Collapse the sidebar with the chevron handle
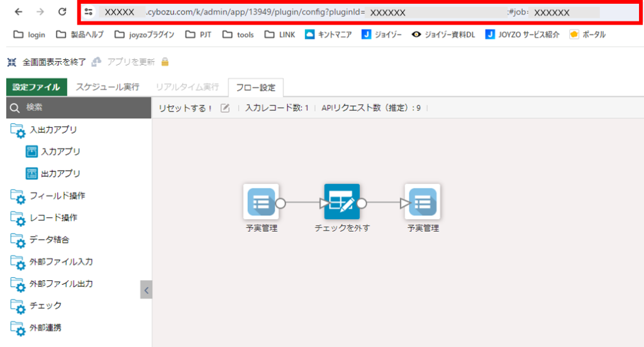 146,290
